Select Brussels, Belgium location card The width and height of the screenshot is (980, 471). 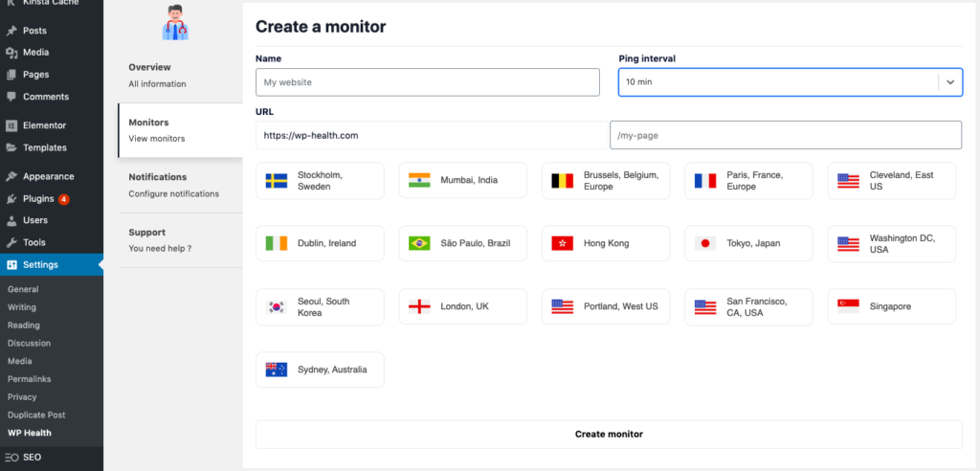[x=606, y=181]
